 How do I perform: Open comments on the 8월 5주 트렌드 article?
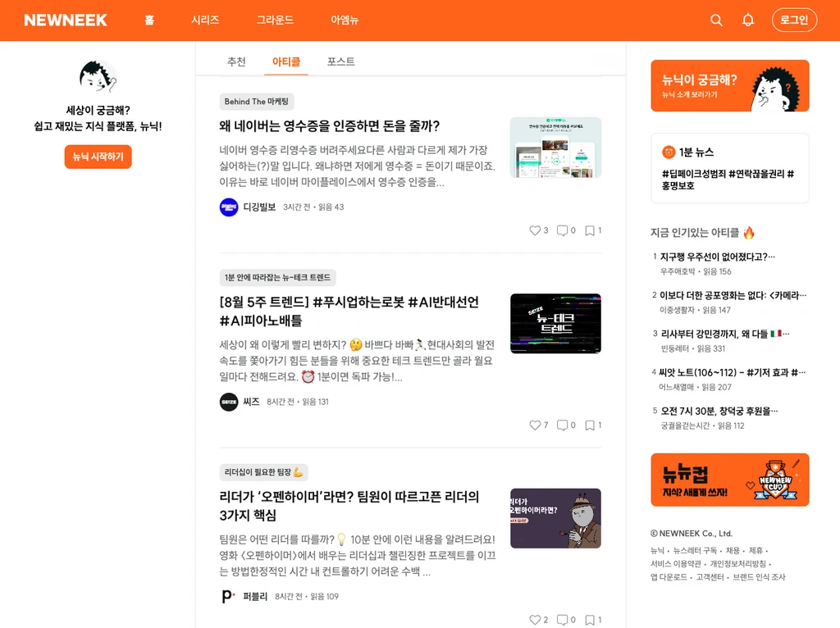click(562, 425)
